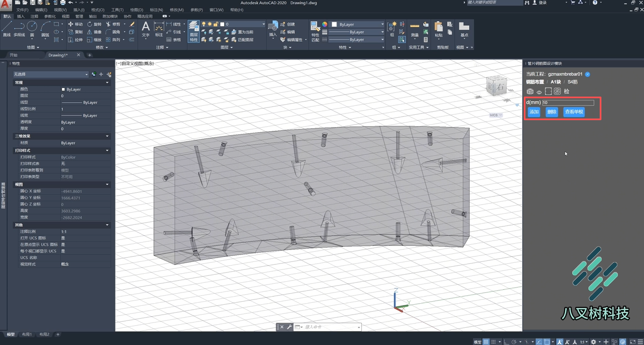Click the 修剪 (Trim) tool
This screenshot has width=644, height=345.
click(x=113, y=24)
